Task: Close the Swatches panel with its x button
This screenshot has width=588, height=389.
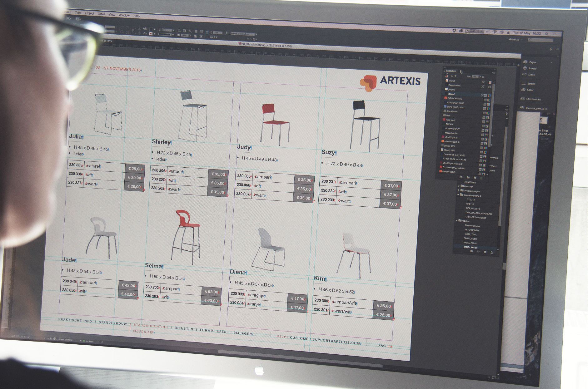Action: click(445, 67)
